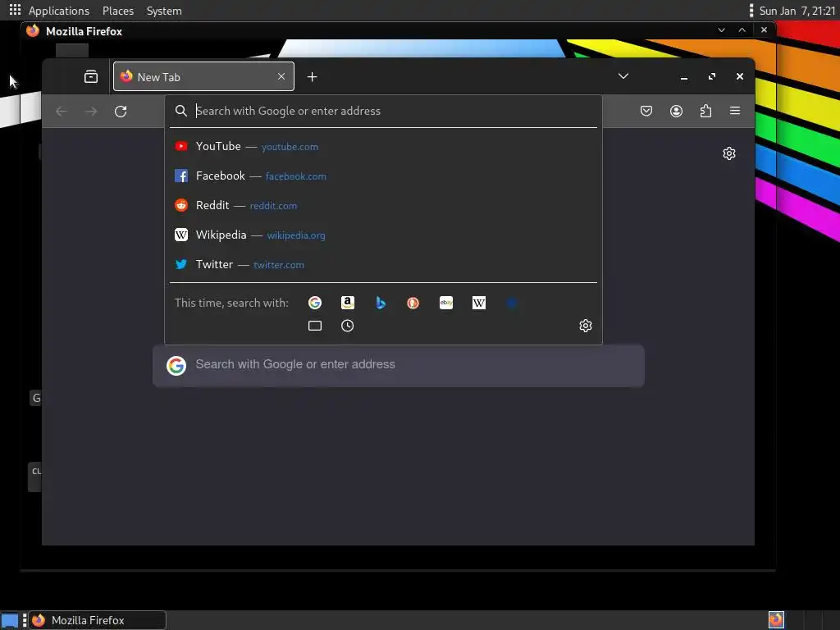This screenshot has width=840, height=630.
Task: Select Mozilla Firefox in the taskbar
Action: click(98, 620)
